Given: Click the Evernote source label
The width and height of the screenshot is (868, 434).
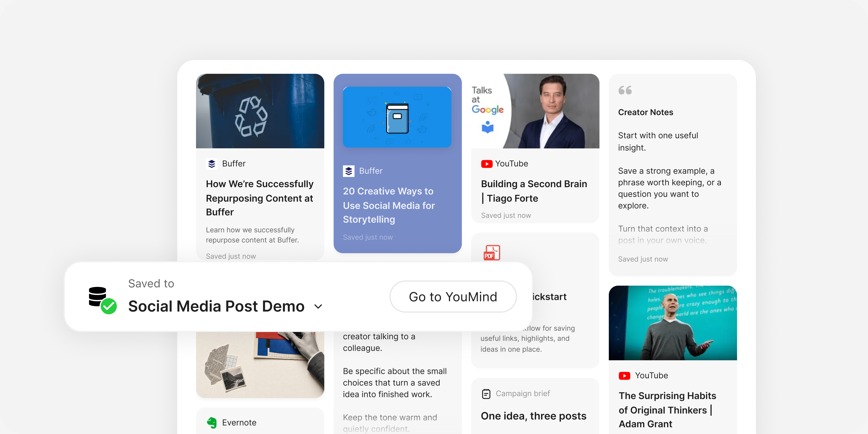Looking at the screenshot, I should [239, 422].
